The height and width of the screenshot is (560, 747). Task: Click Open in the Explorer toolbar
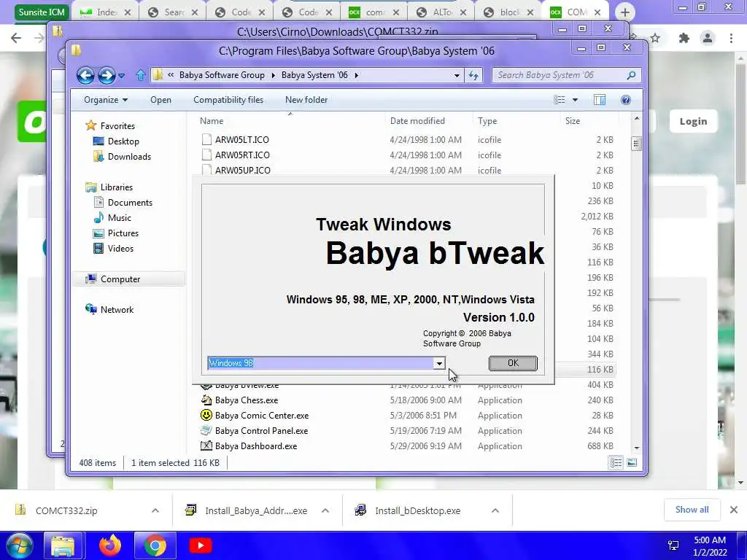click(160, 100)
